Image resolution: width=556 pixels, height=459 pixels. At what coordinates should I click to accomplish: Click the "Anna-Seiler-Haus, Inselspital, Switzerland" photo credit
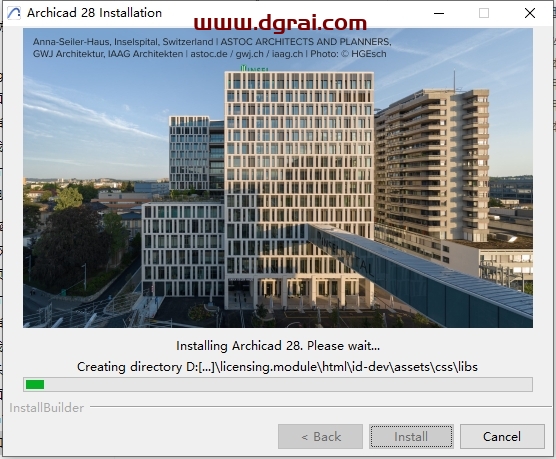pos(123,42)
